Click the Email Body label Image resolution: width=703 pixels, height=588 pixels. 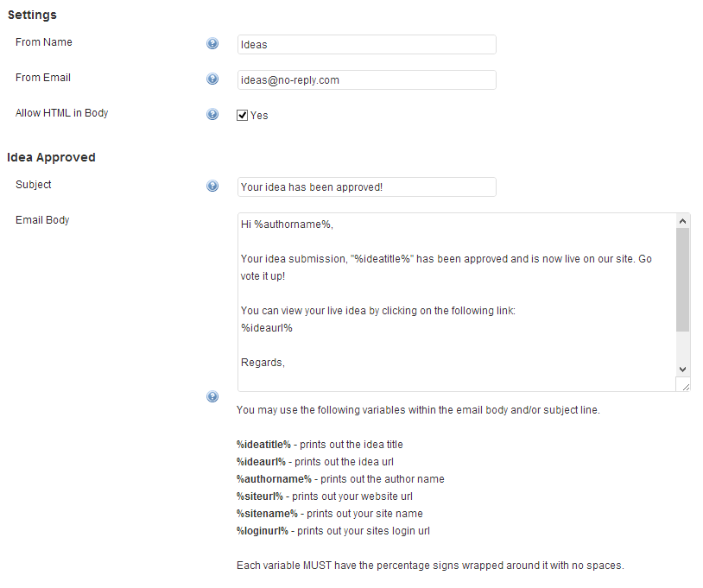point(42,220)
